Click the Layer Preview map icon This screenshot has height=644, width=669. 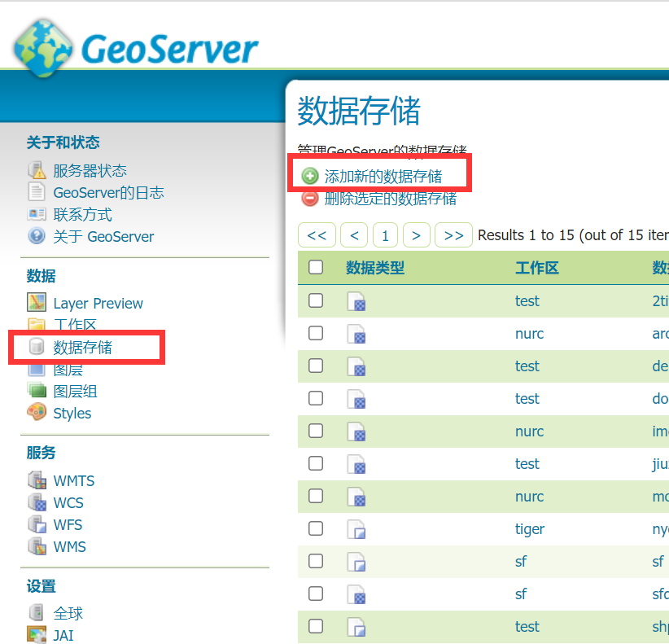(37, 303)
